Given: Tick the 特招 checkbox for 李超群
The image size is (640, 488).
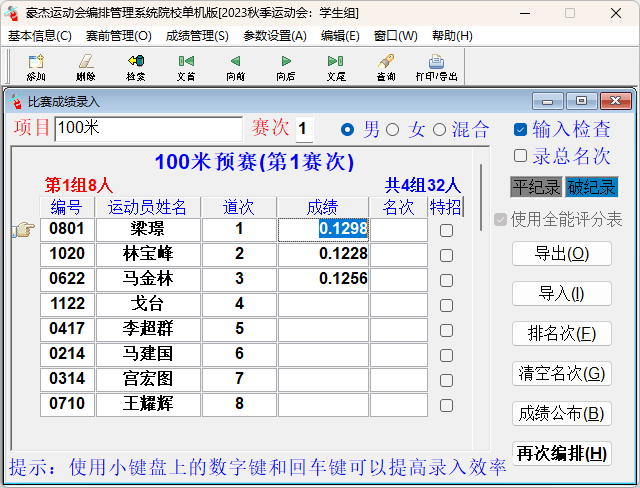Looking at the screenshot, I should [447, 331].
